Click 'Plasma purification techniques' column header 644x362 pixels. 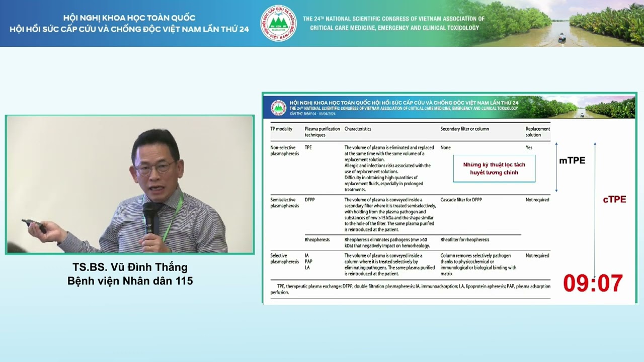(x=322, y=132)
